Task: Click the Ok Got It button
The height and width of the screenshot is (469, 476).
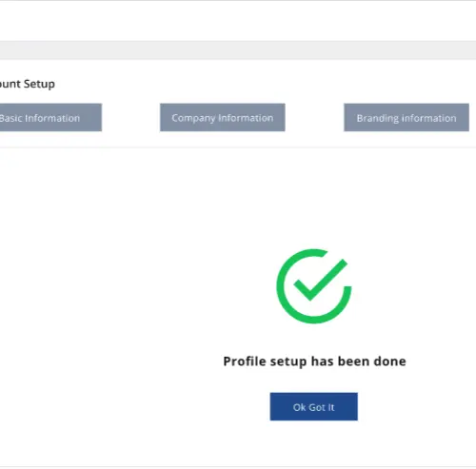Action: [x=314, y=406]
